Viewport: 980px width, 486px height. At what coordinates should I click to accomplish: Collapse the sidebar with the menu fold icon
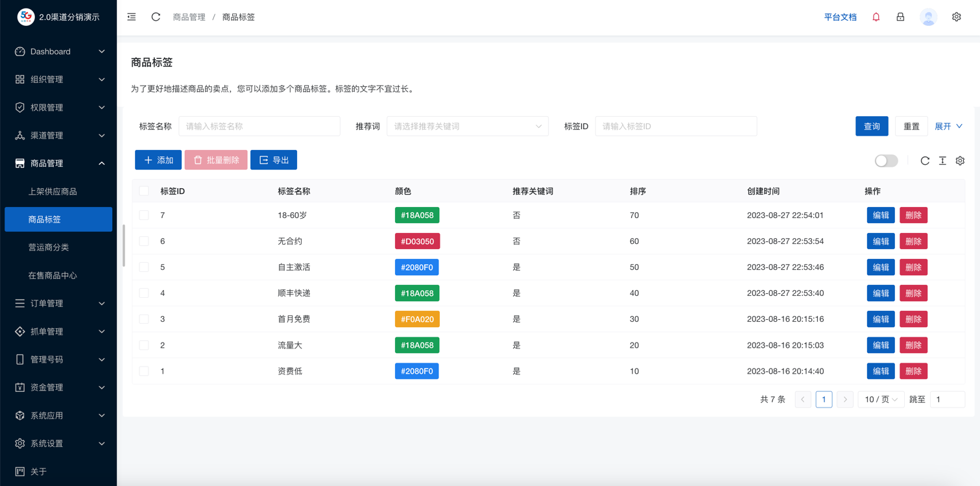(132, 17)
